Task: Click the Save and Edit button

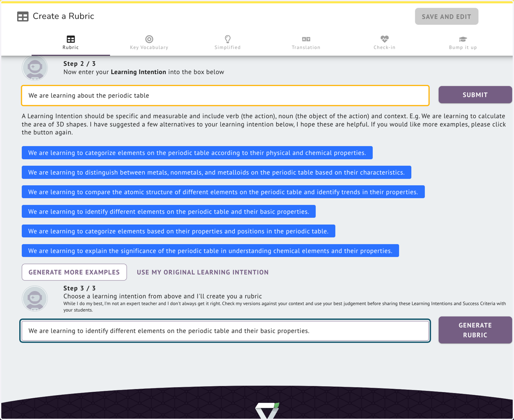Action: coord(446,17)
